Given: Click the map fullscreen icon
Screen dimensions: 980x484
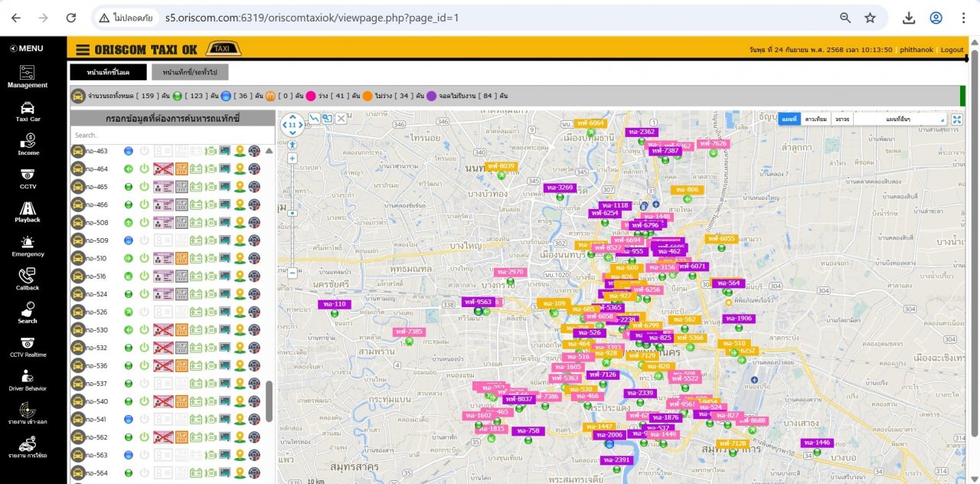Looking at the screenshot, I should [x=956, y=119].
